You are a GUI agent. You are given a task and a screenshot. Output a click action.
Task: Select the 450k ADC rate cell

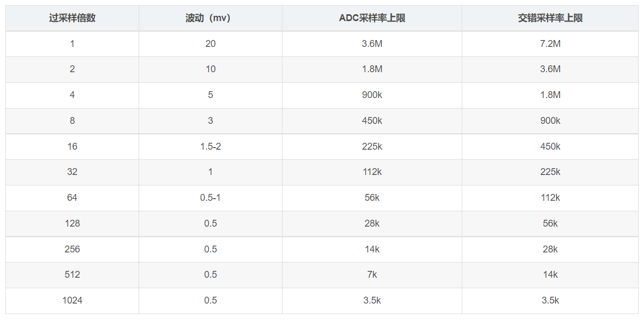[x=372, y=121]
